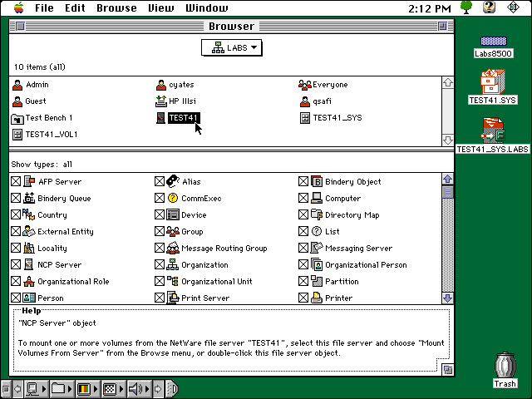Select the Test Bench 1 folder icon

(17, 118)
